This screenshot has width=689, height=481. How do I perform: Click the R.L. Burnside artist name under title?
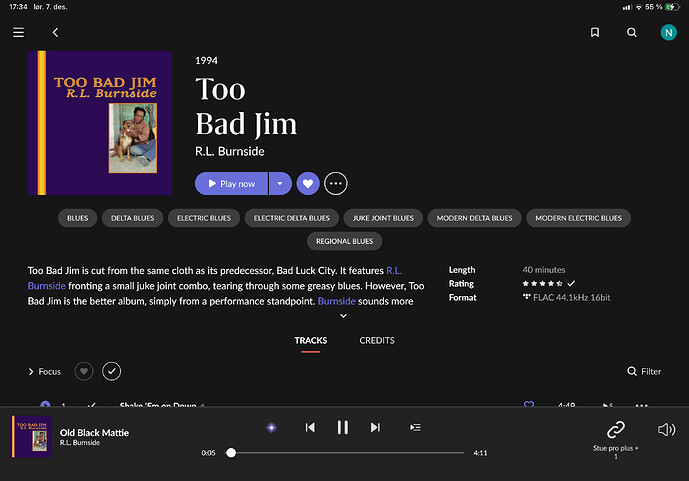tap(230, 152)
